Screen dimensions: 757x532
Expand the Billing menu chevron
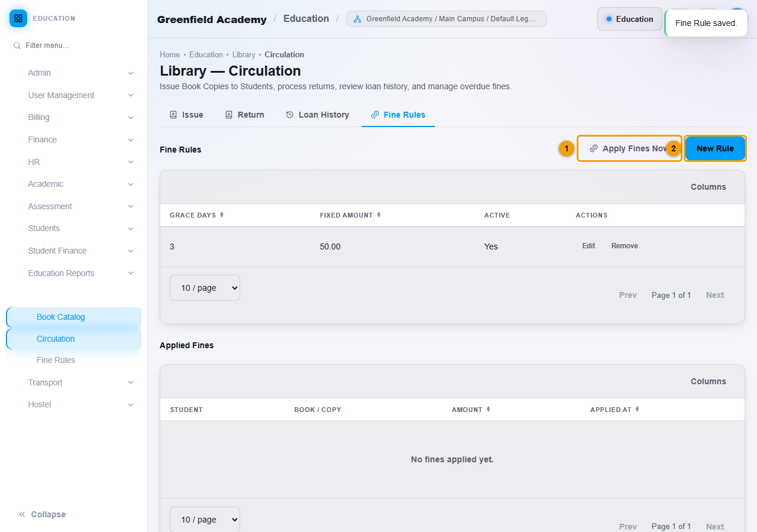point(131,118)
